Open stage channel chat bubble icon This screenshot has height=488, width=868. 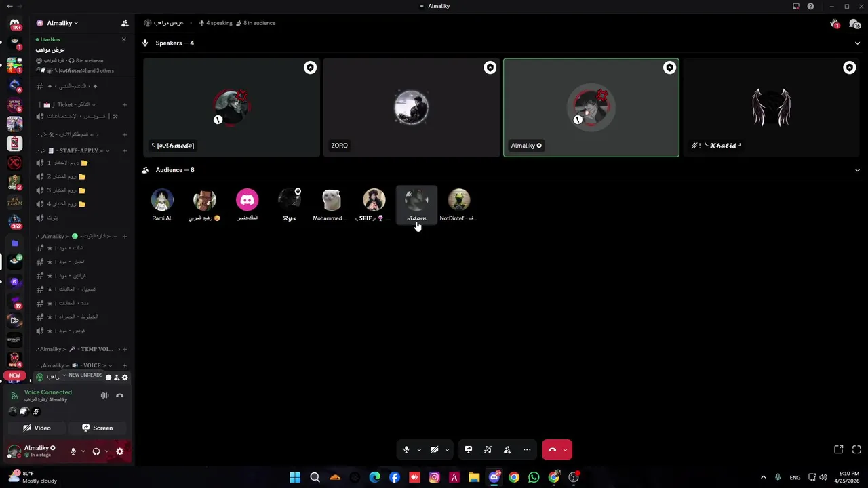pyautogui.click(x=108, y=378)
